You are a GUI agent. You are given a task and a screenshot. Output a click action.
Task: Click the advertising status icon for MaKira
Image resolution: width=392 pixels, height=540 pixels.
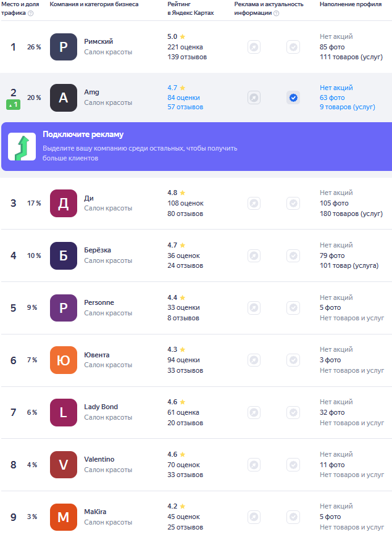tap(254, 517)
